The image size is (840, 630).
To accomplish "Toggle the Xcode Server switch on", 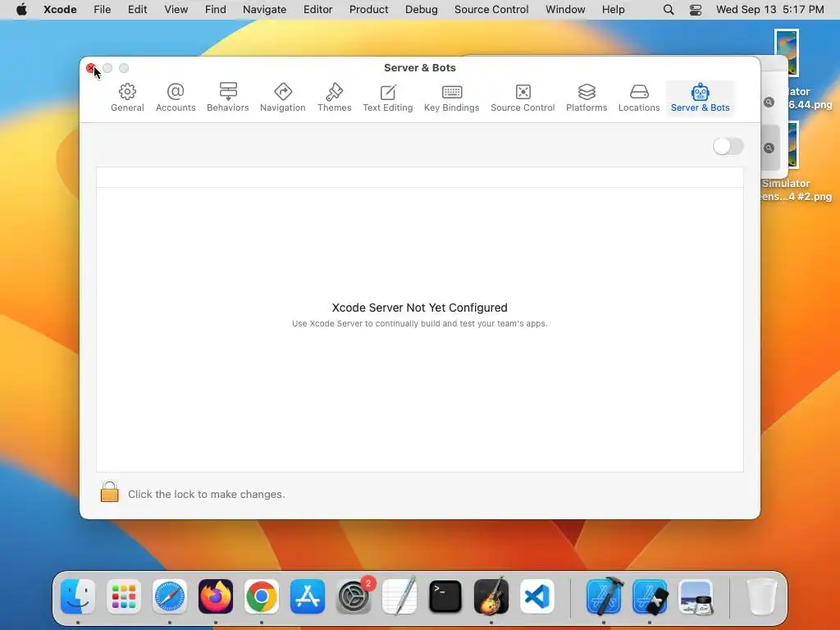I will (728, 146).
